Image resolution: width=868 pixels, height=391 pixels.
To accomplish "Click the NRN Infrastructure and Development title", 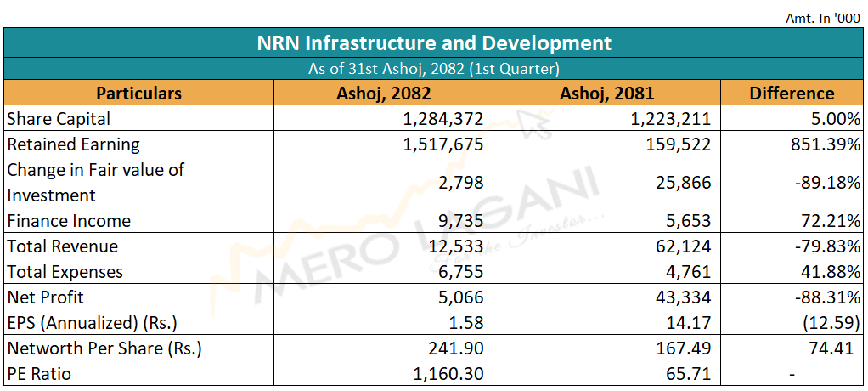I will [x=434, y=42].
